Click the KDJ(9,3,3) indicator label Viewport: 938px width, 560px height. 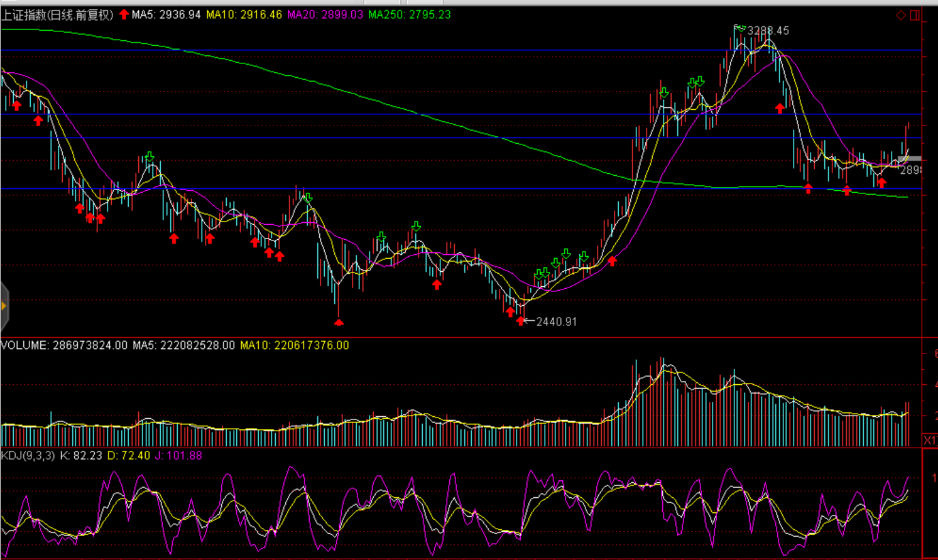[28, 455]
